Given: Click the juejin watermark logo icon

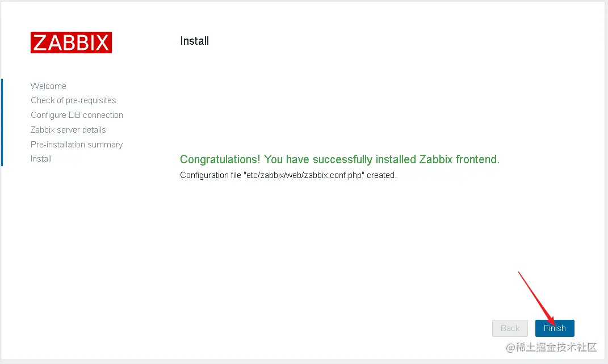Looking at the screenshot, I should pos(511,347).
